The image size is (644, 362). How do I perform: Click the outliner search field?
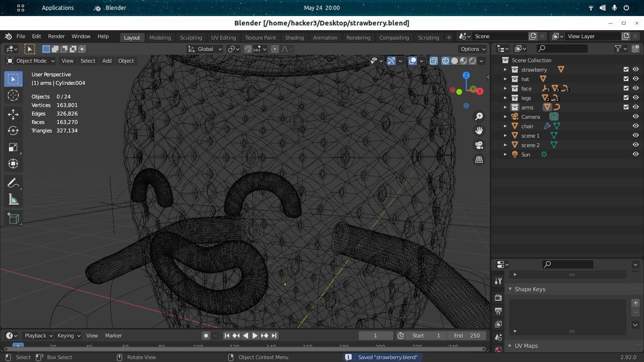click(x=562, y=49)
